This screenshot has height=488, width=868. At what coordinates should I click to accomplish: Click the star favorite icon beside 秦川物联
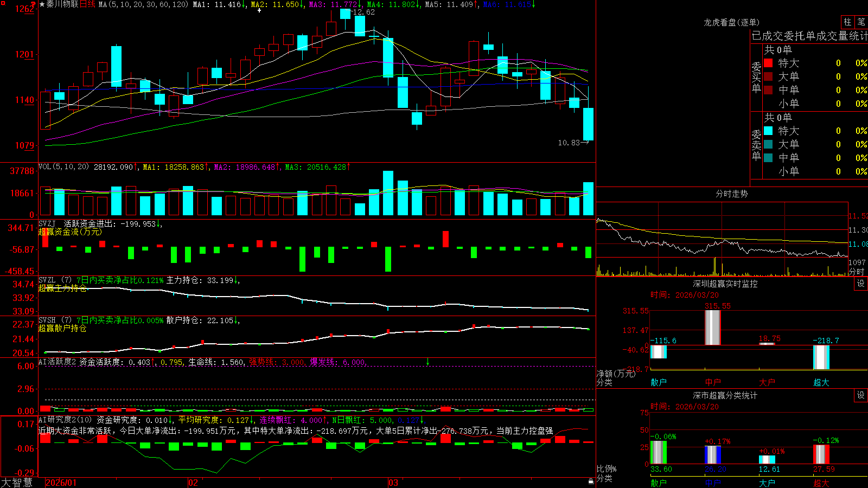coord(42,4)
